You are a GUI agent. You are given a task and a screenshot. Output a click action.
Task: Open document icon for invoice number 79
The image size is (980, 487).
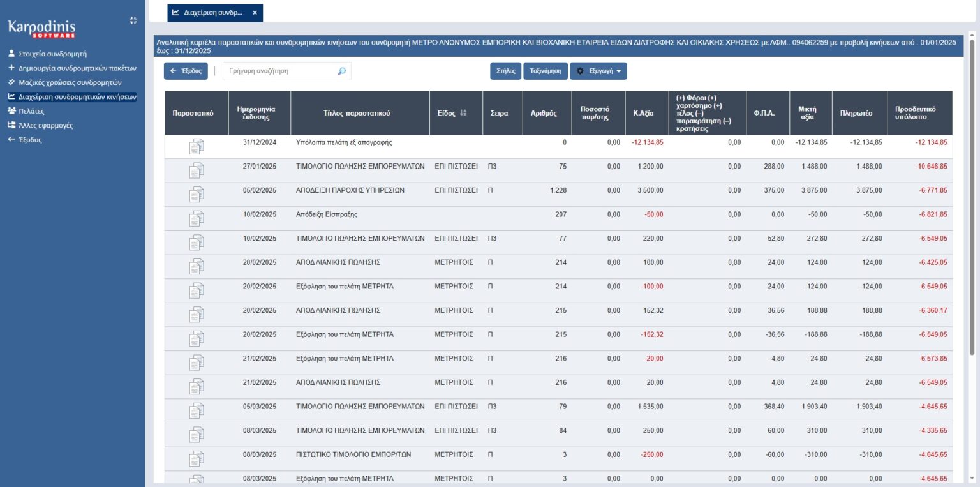197,410
